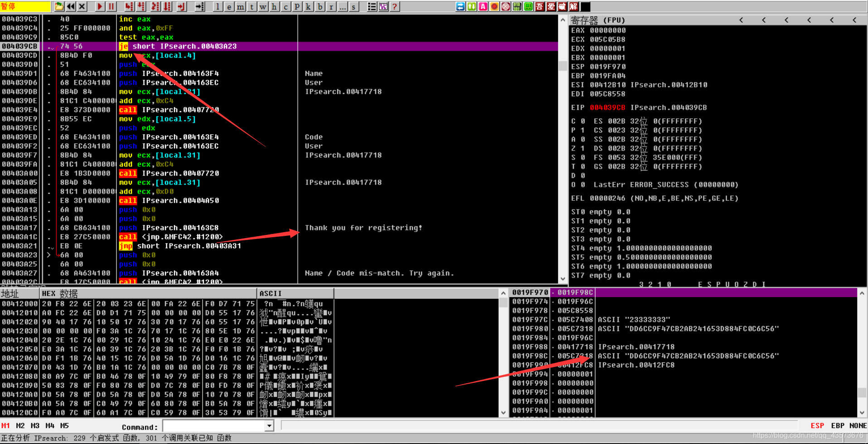Click the red target plugin icon
This screenshot has width=868, height=444.
coord(506,6)
